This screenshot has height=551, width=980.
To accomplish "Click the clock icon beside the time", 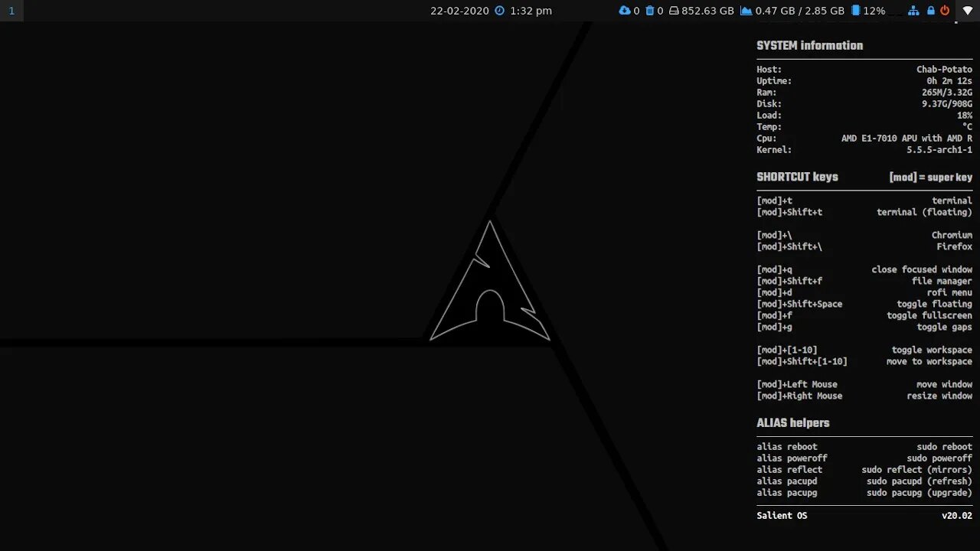I will (500, 11).
